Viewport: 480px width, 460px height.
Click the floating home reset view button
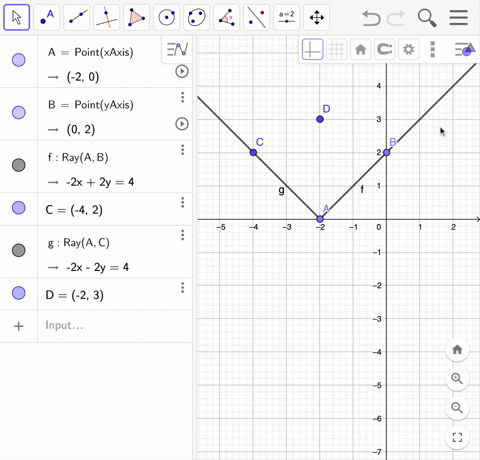pos(457,350)
